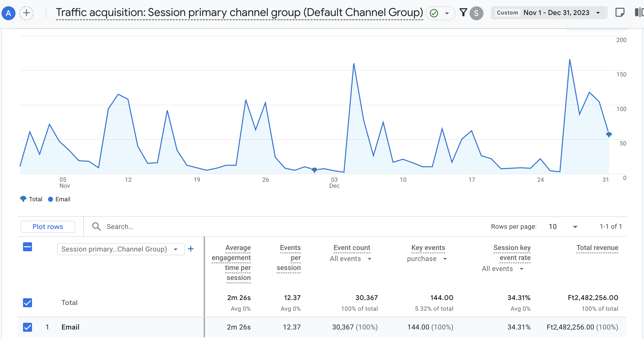Open the customize report note icon
The width and height of the screenshot is (644, 339).
620,12
